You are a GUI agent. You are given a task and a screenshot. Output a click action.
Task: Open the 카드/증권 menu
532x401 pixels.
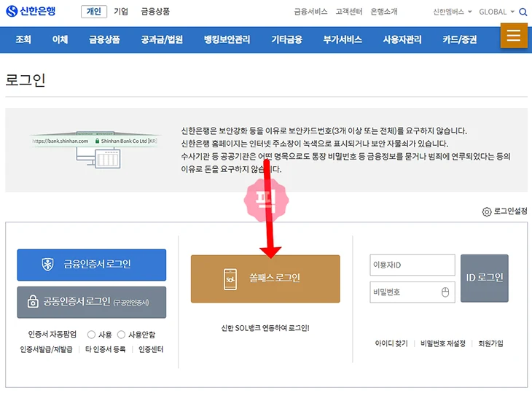pos(459,39)
